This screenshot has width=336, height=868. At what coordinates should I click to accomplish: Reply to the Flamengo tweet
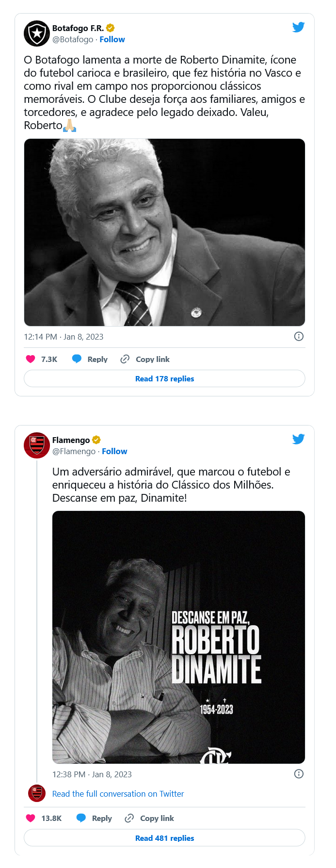click(95, 818)
